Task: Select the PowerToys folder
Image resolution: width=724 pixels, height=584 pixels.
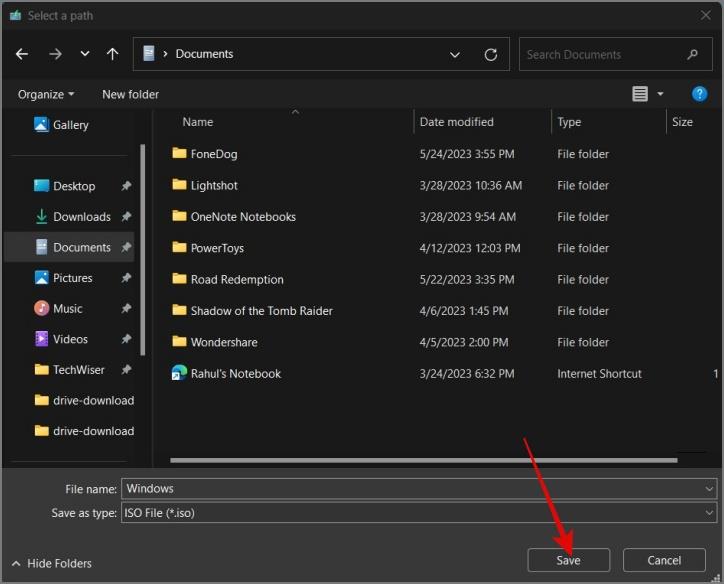Action: coord(217,248)
